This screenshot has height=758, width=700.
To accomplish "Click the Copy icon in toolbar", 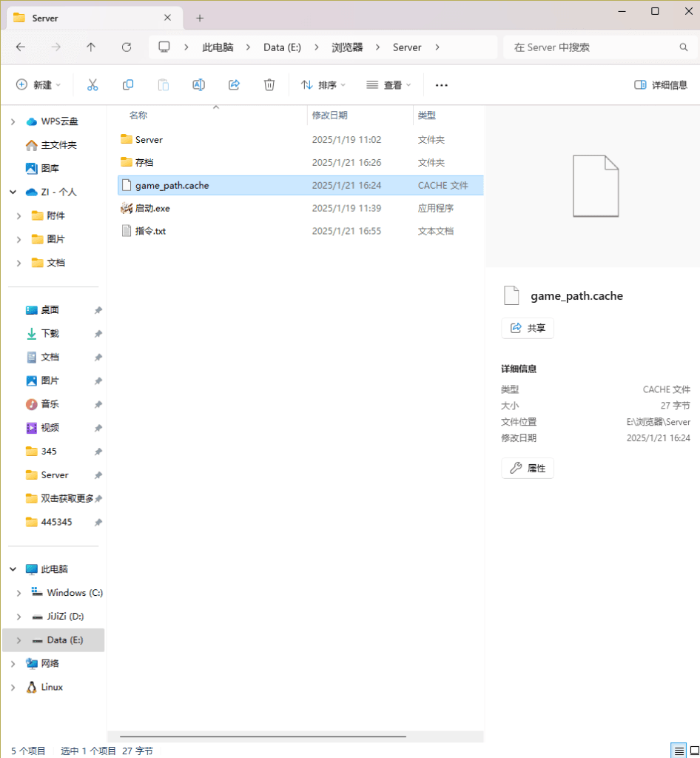I will point(128,85).
